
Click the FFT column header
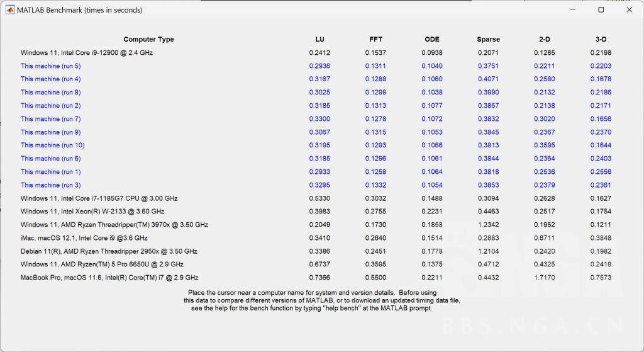coord(376,40)
